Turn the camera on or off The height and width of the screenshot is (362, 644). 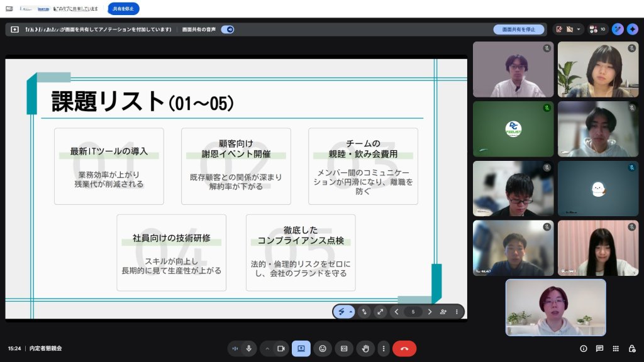click(281, 348)
